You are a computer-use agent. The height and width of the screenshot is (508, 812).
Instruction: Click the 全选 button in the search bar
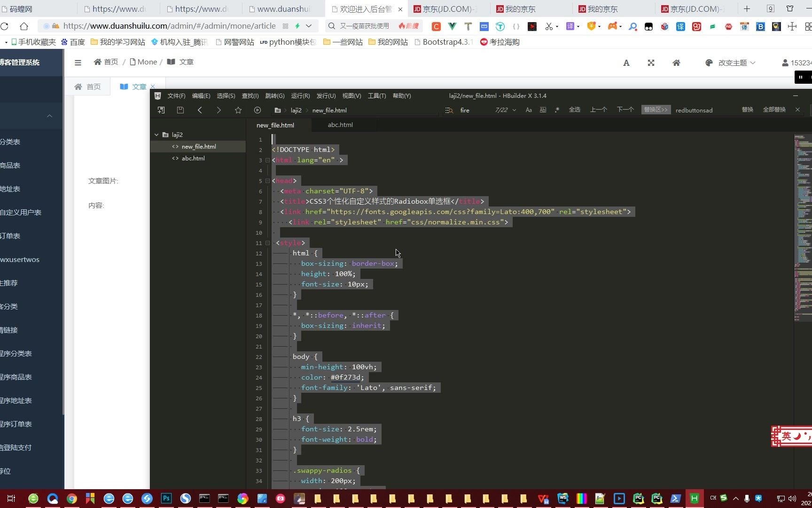point(575,110)
